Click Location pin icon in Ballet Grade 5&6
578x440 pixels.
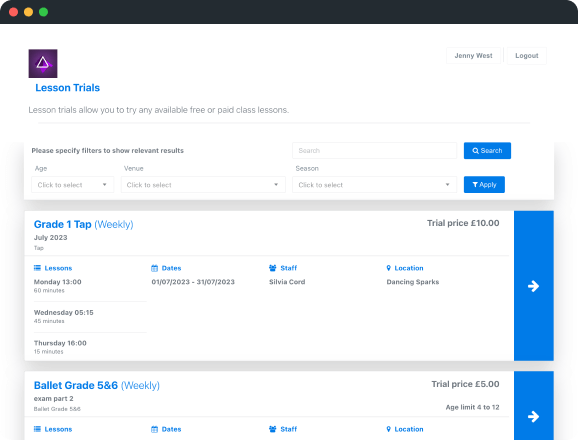[x=389, y=429]
